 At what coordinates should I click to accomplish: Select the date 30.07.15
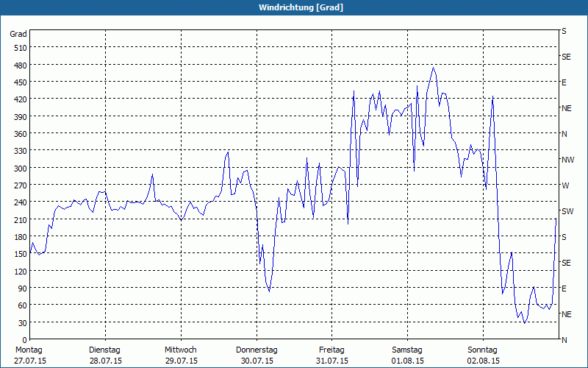[x=257, y=361]
